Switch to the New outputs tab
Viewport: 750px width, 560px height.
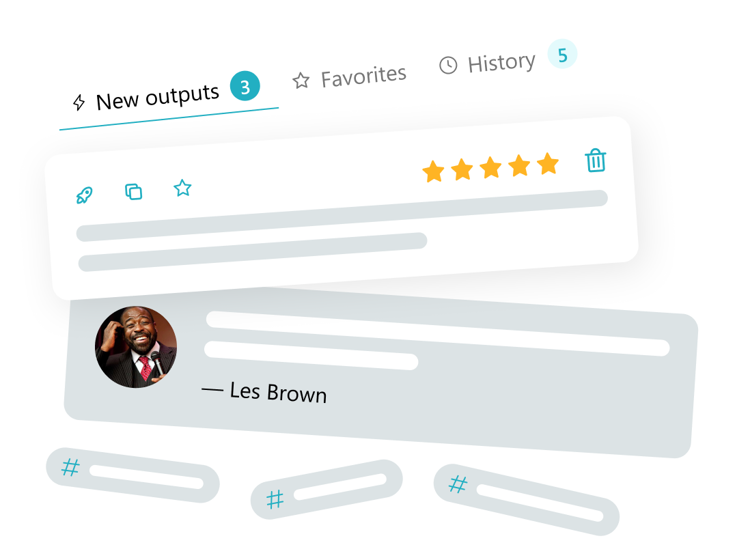(158, 97)
